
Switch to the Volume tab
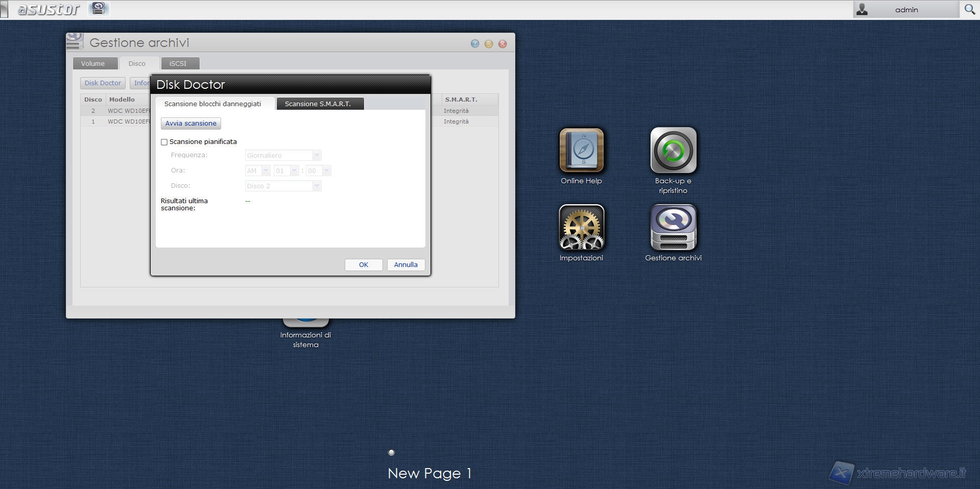pyautogui.click(x=93, y=63)
